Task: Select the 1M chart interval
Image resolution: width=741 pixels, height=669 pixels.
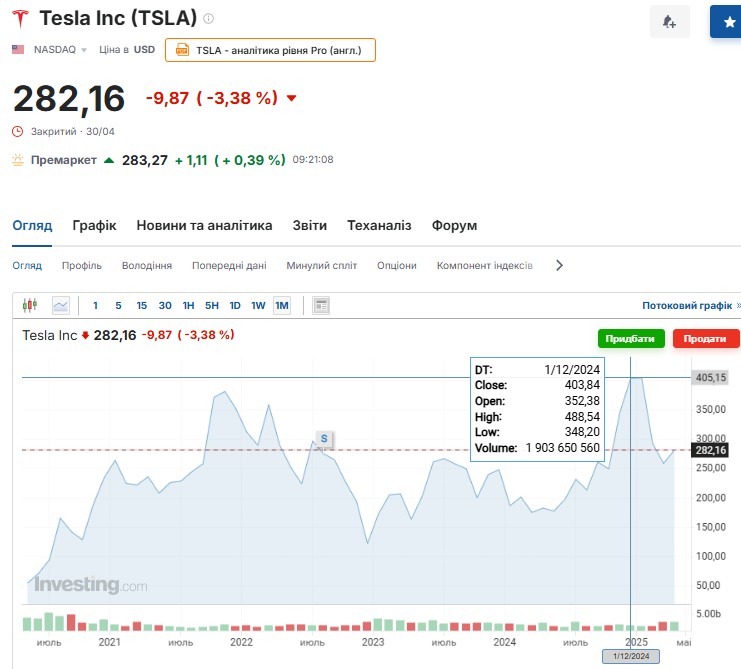Action: pyautogui.click(x=281, y=305)
